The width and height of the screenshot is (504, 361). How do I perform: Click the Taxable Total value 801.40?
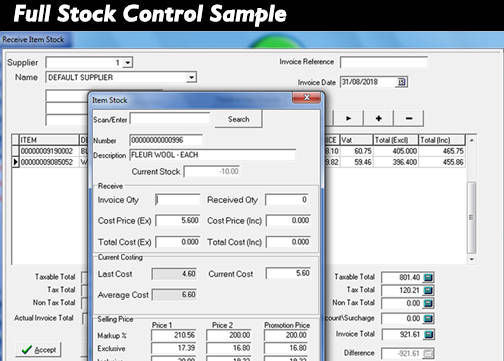[402, 277]
